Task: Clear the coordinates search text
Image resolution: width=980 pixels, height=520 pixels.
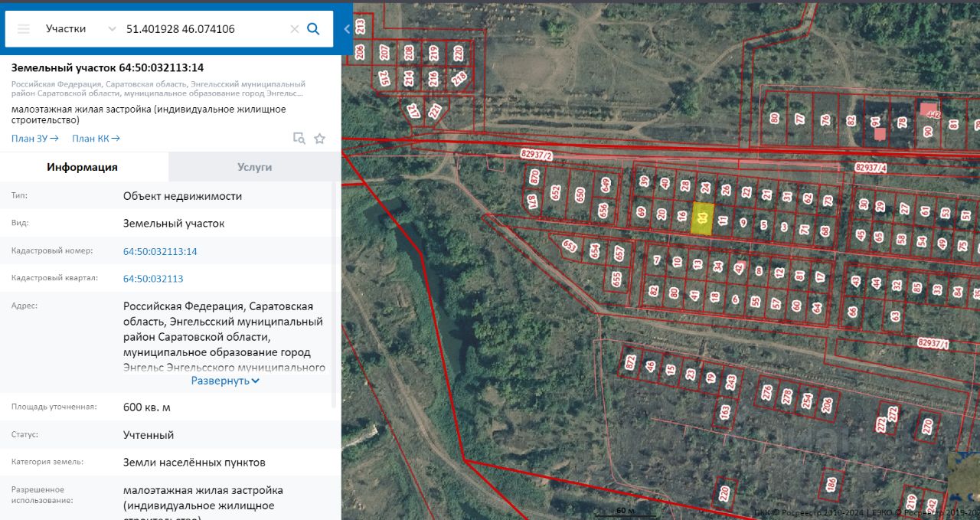Action: pyautogui.click(x=294, y=29)
